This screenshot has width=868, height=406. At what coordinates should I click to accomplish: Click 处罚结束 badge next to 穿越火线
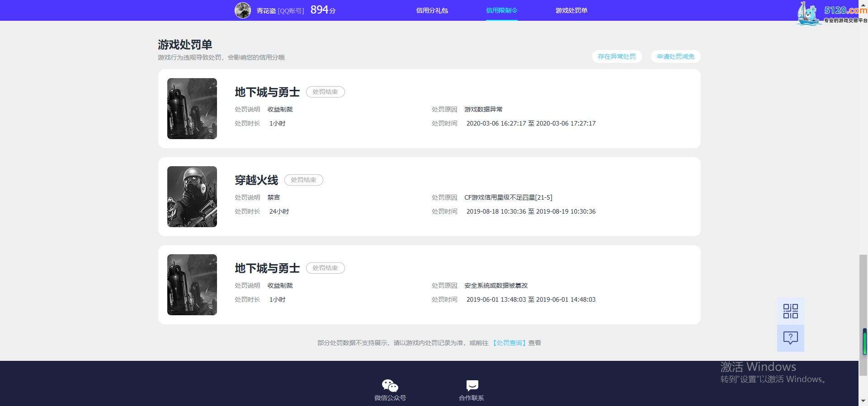tap(304, 180)
